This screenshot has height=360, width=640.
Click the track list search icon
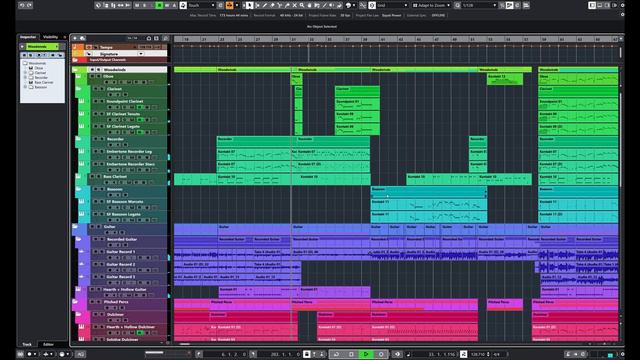pos(165,38)
